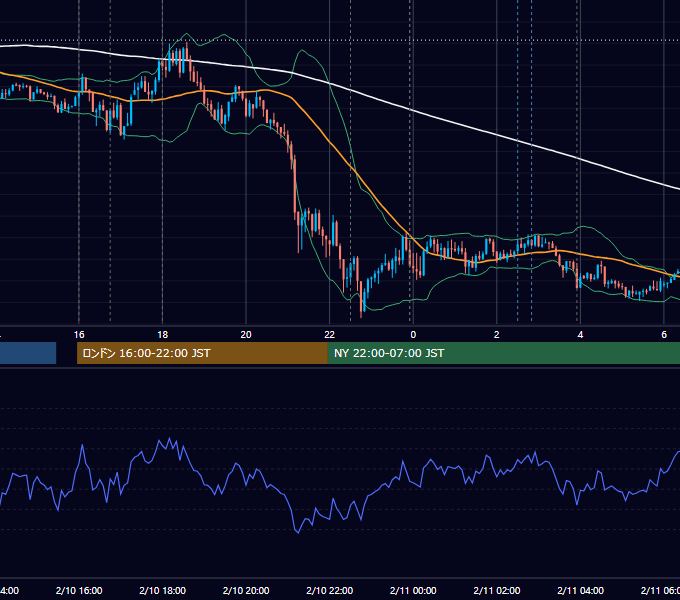Click the 2/10 22:00 date label
Viewport: 680px width, 600px height.
coord(330,591)
